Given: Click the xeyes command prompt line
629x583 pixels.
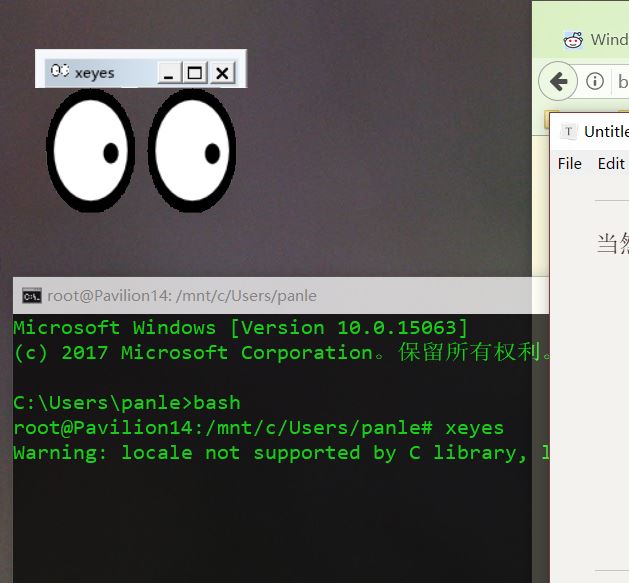Looking at the screenshot, I should click(x=258, y=428).
